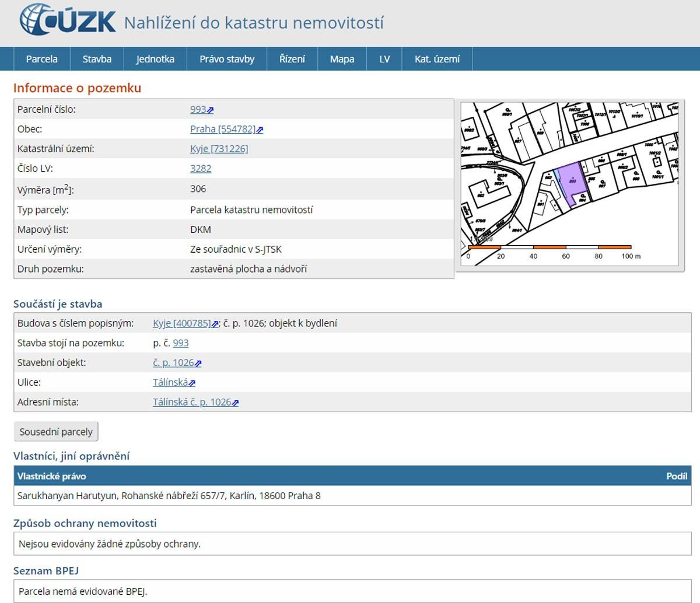Screen dimensions: 700x603
Task: Open the Kyje [731226] cadastral area link
Action: [219, 149]
